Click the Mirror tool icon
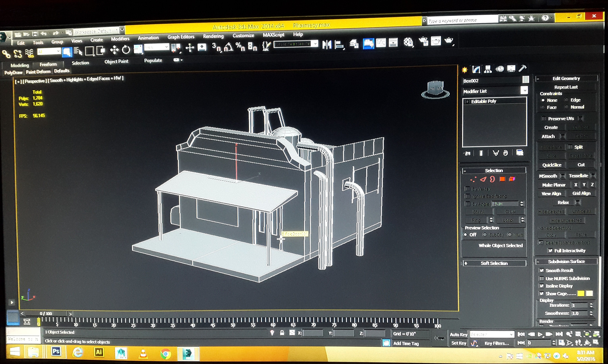The image size is (608, 364). pyautogui.click(x=327, y=45)
